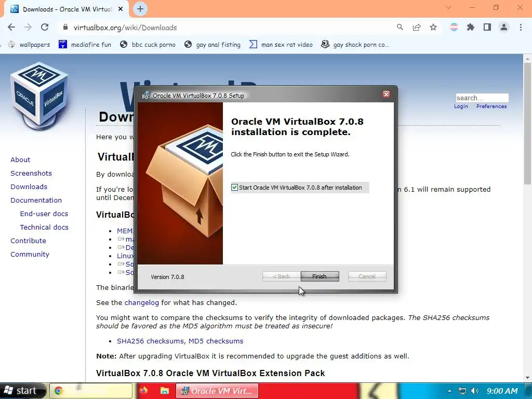
Task: Click the striped flag extension icon
Action: point(454,27)
